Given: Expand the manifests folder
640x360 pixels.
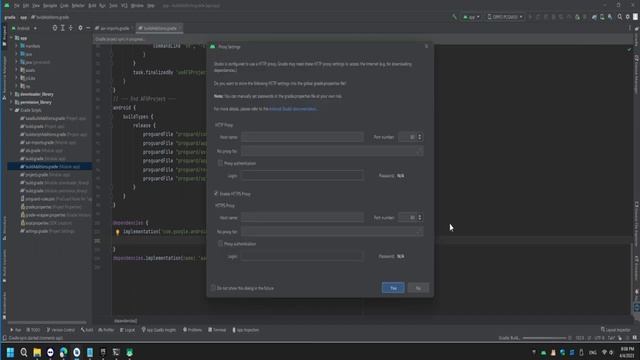Looking at the screenshot, I should coord(17,46).
